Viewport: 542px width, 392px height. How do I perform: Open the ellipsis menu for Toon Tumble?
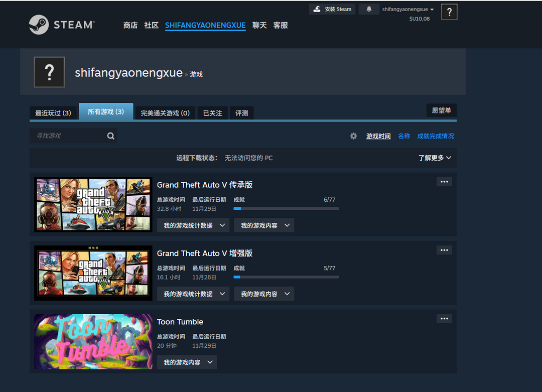pos(444,318)
